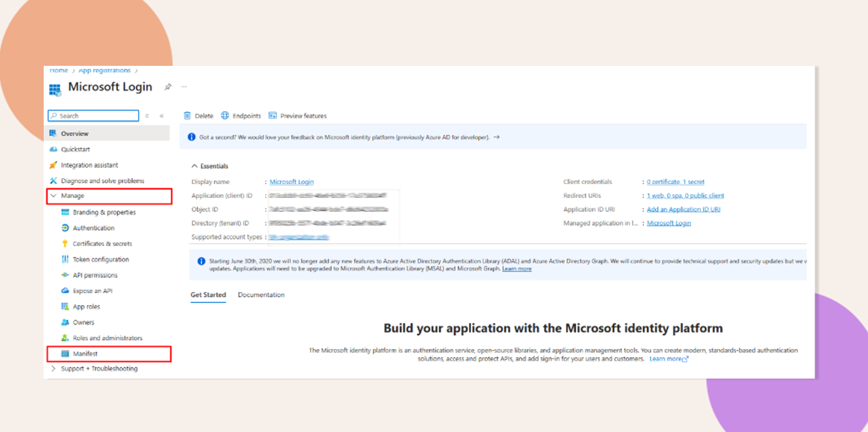Click the Diagnose and solve problems icon
This screenshot has height=432, width=868.
point(53,180)
